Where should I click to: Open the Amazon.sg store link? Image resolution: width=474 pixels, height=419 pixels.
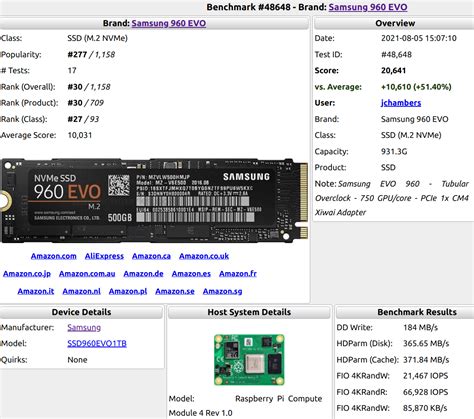pyautogui.click(x=222, y=291)
